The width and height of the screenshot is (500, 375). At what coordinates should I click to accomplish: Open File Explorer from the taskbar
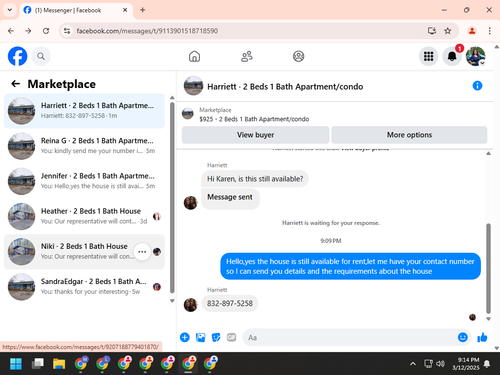tap(59, 364)
